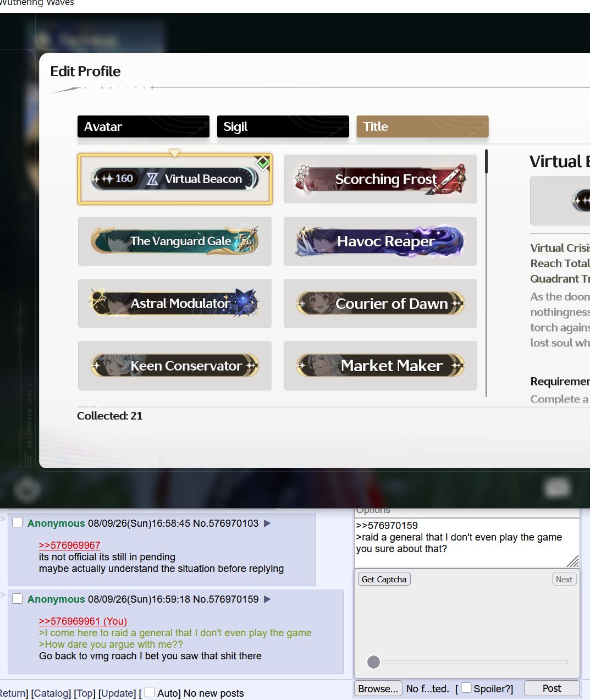Select the Astral Modulator title
This screenshot has width=590, height=700.
[175, 304]
